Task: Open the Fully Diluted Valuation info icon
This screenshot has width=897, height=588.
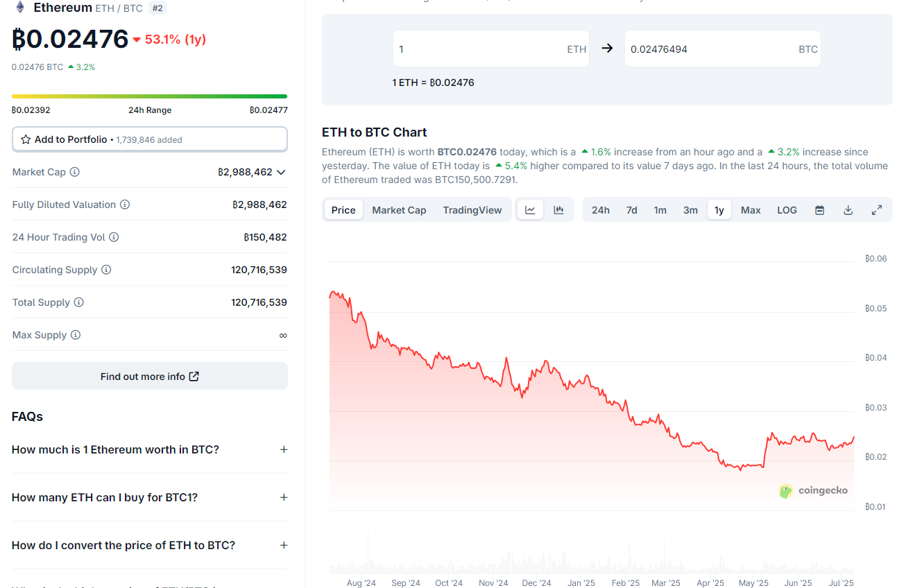Action: coord(125,205)
